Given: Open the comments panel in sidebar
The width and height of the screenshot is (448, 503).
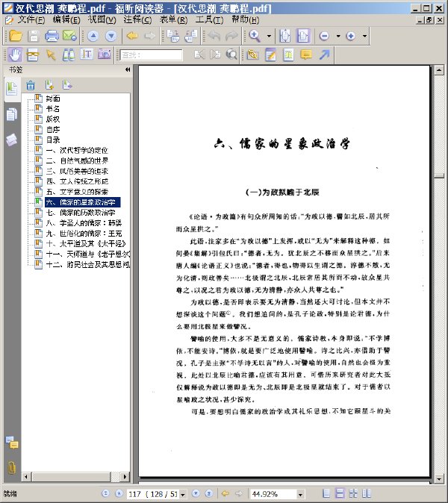Looking at the screenshot, I should click(12, 443).
